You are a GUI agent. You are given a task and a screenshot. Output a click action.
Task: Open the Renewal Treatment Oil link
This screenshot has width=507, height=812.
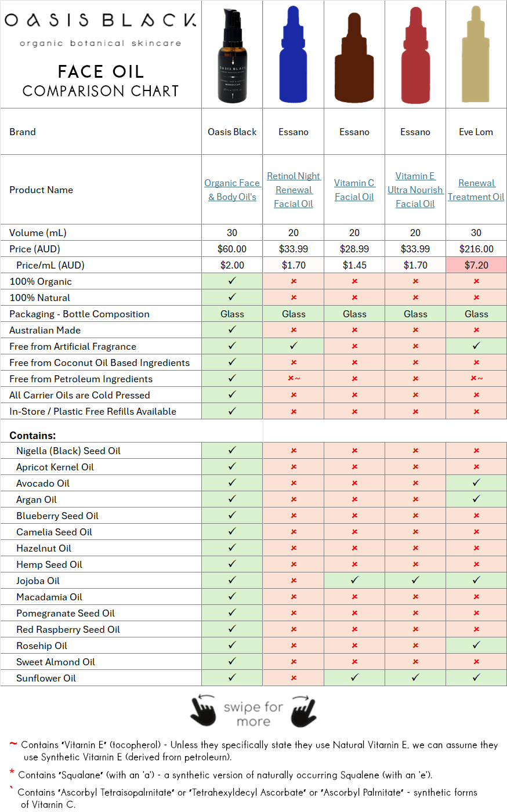pyautogui.click(x=476, y=190)
